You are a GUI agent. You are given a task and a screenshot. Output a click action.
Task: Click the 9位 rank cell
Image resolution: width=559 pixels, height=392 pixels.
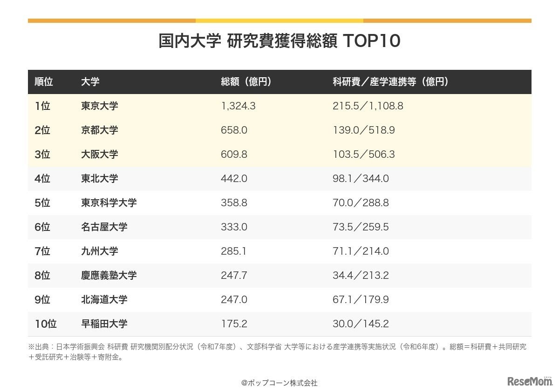[42, 300]
